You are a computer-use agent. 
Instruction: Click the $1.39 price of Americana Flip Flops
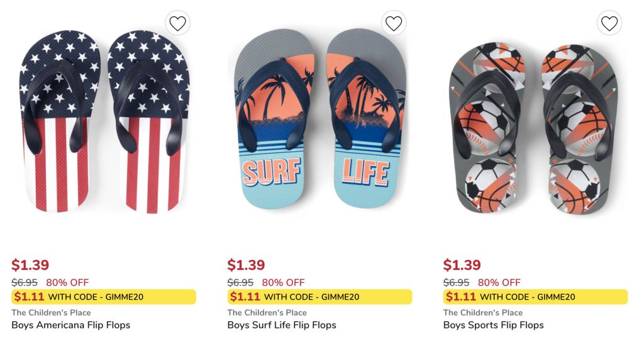click(30, 265)
